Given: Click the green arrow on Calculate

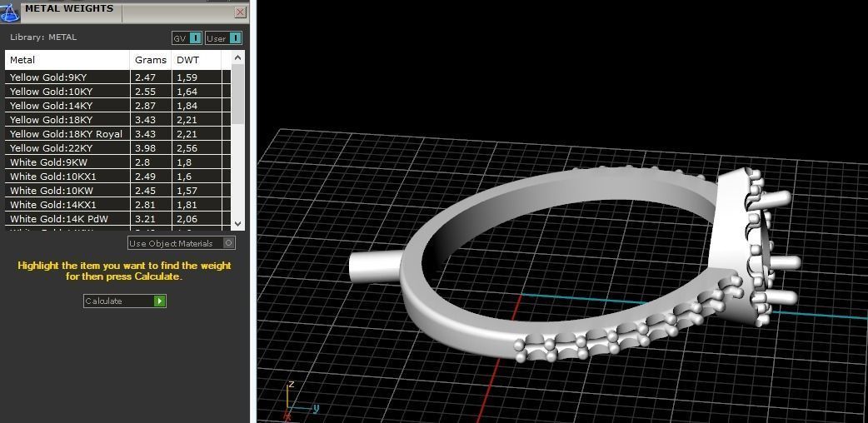Looking at the screenshot, I should tap(160, 301).
